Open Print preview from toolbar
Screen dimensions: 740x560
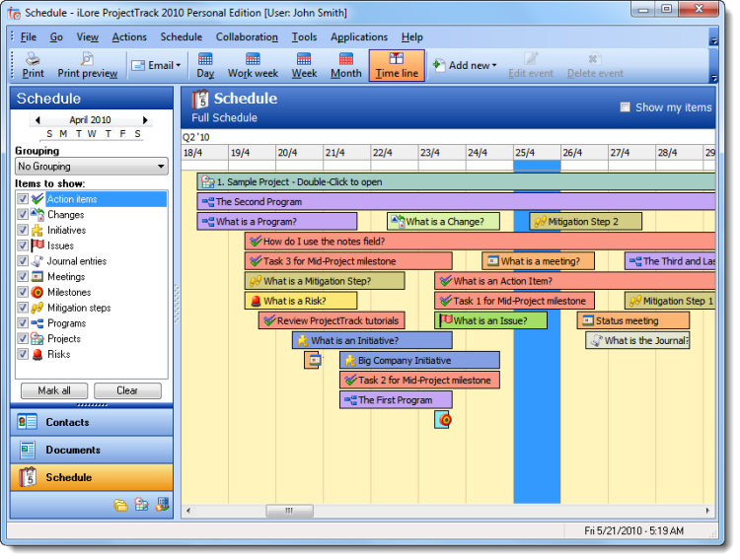pyautogui.click(x=87, y=66)
